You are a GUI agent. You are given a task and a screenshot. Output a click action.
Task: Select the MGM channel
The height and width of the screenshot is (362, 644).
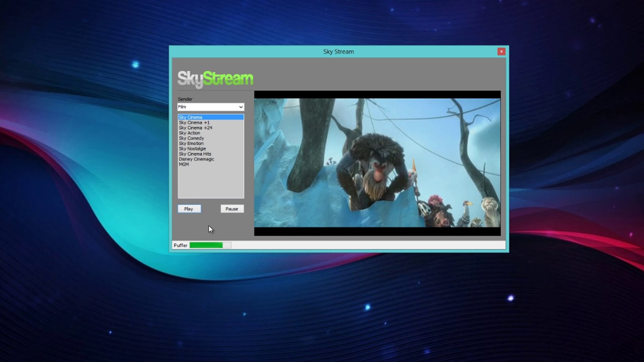tap(184, 164)
